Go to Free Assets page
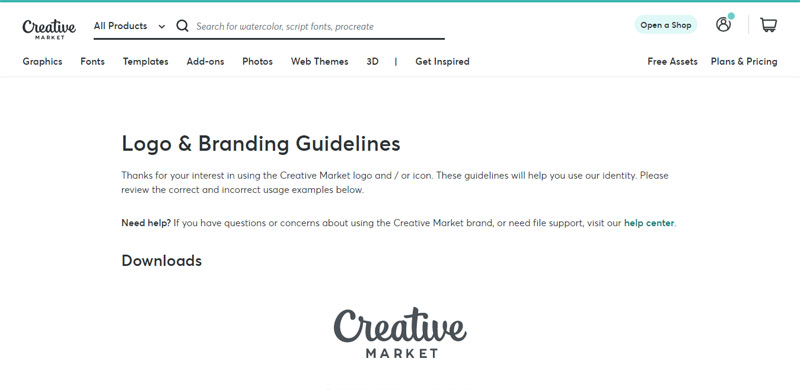The image size is (800, 390). (x=672, y=61)
